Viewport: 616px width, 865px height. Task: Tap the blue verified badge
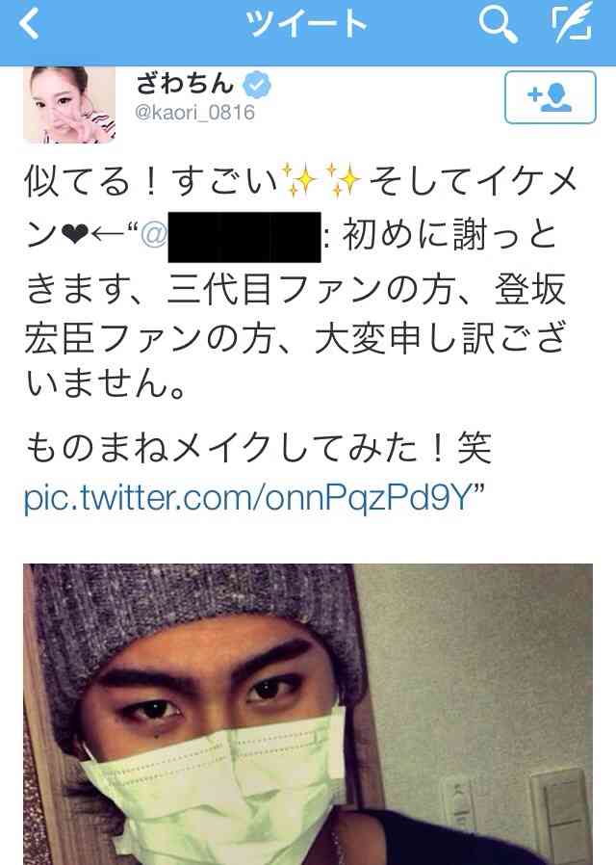point(257,85)
